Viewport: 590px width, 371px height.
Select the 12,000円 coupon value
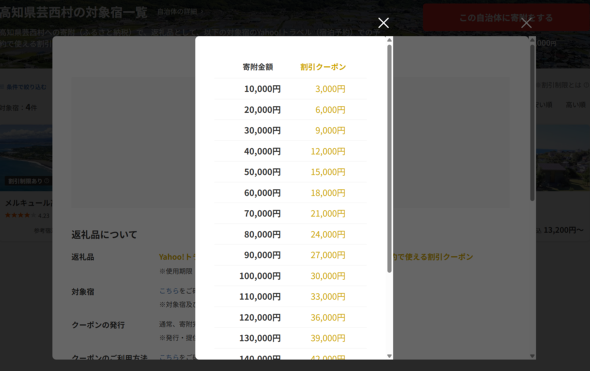[x=328, y=151]
